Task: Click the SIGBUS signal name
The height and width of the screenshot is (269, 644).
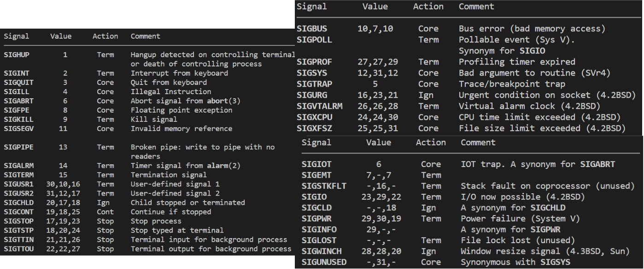Action: [312, 28]
